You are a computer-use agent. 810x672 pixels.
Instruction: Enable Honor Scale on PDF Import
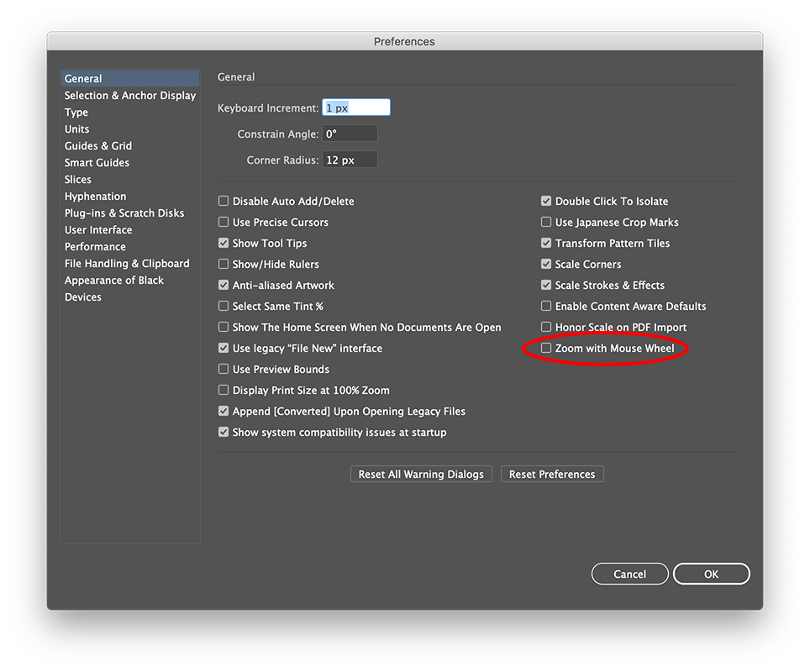pos(546,327)
